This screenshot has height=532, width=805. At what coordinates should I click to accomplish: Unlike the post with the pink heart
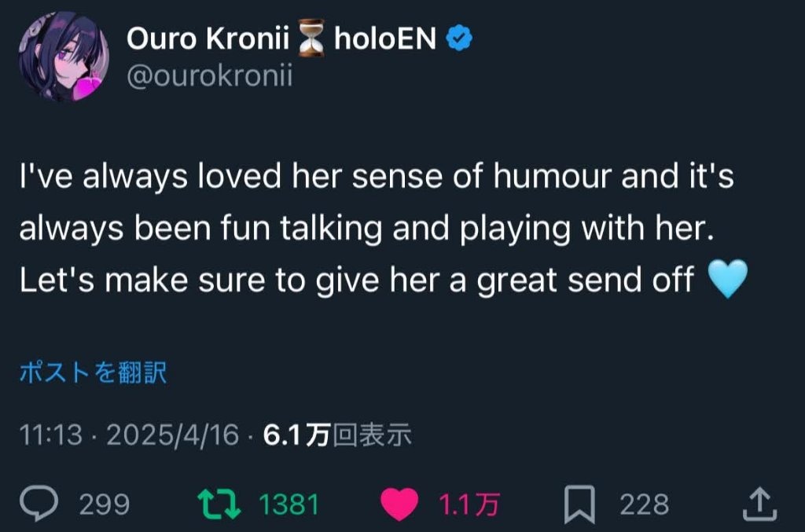point(399,504)
